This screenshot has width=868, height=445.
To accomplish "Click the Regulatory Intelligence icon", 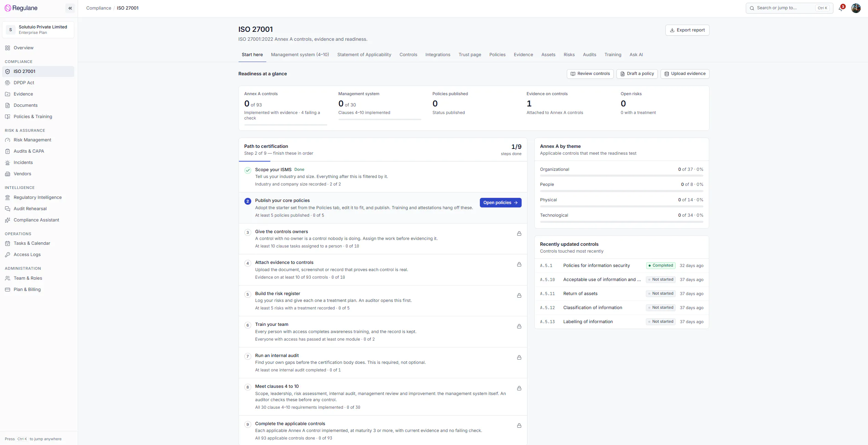I will (8, 198).
